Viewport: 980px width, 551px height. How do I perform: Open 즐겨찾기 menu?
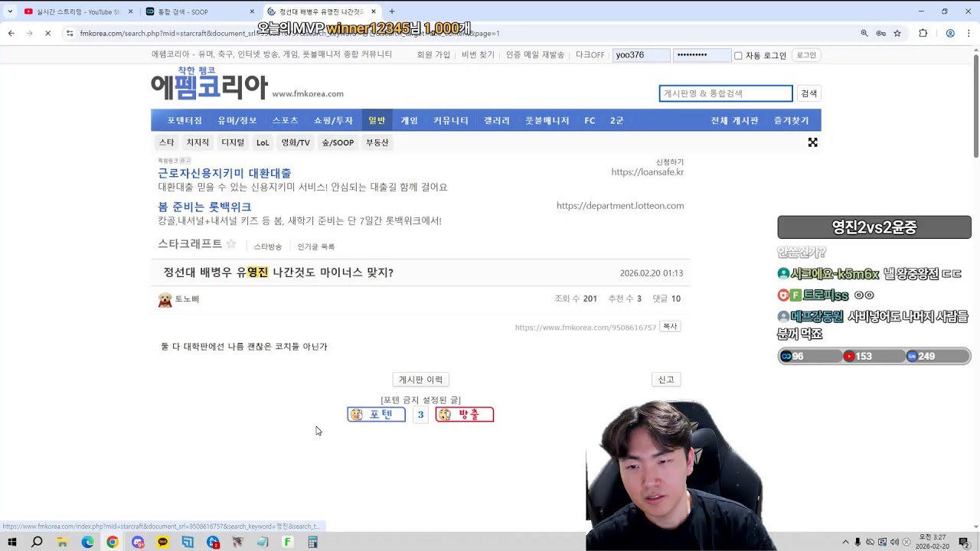coord(792,120)
